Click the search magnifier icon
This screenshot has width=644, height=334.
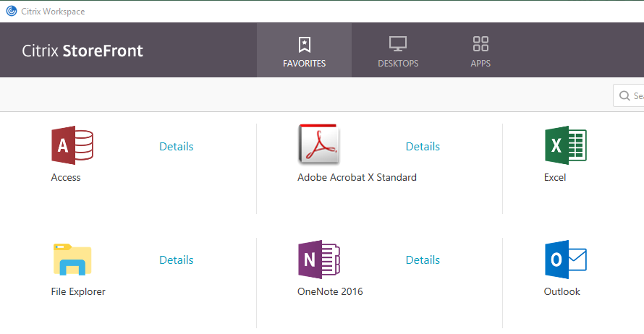[624, 95]
